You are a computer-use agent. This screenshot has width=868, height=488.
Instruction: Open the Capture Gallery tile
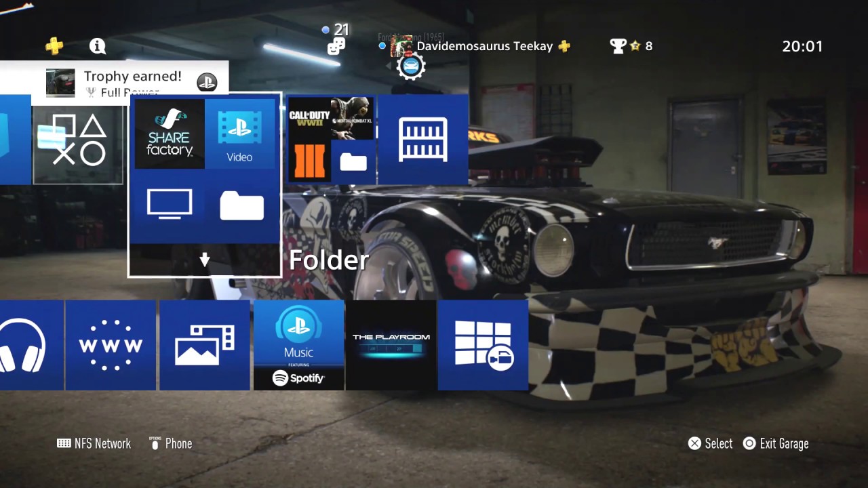click(x=205, y=345)
